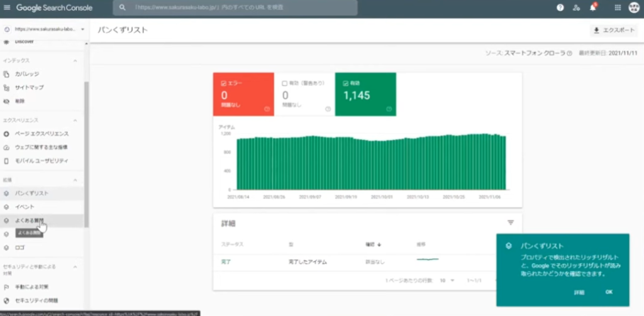
Task: Click the ウェブに関する主な指標 gauge icon
Action: [6, 148]
